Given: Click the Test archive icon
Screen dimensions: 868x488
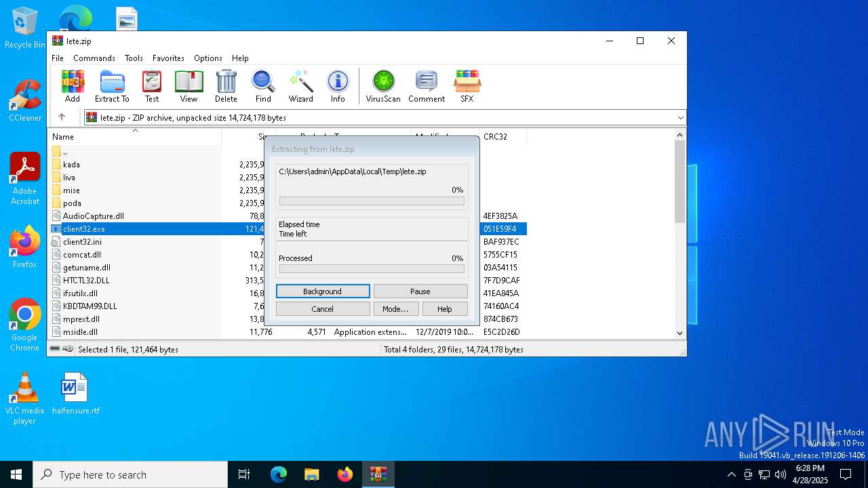Looking at the screenshot, I should 152,86.
